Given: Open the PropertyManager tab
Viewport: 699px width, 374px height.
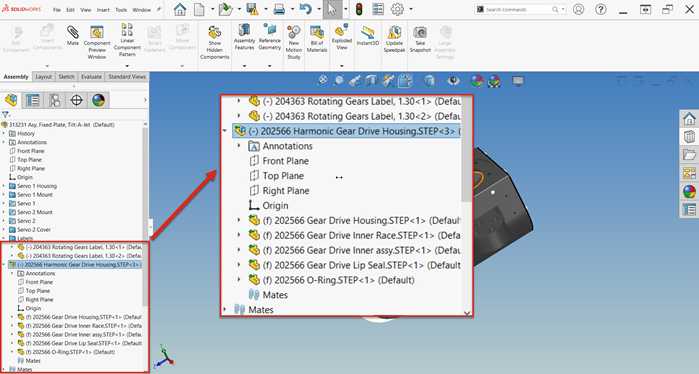Looking at the screenshot, I should pos(33,100).
